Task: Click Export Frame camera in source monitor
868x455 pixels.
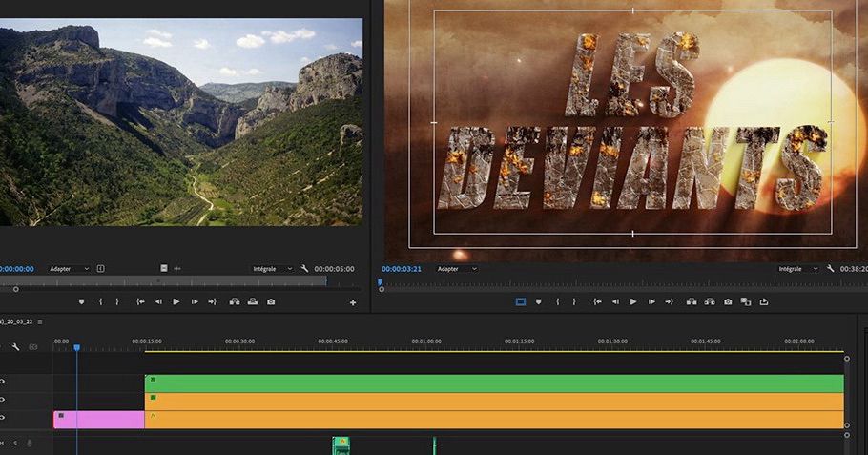Action: (x=271, y=302)
